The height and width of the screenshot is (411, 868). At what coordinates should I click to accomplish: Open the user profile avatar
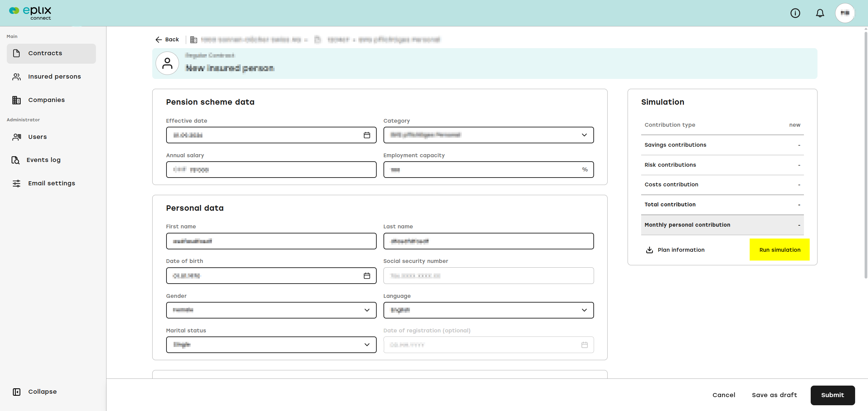[x=845, y=13]
